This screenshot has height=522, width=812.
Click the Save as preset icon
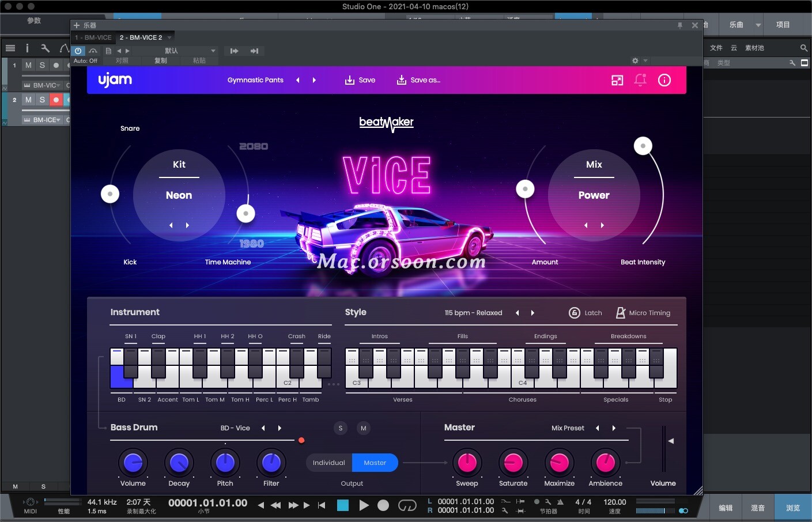tap(402, 80)
